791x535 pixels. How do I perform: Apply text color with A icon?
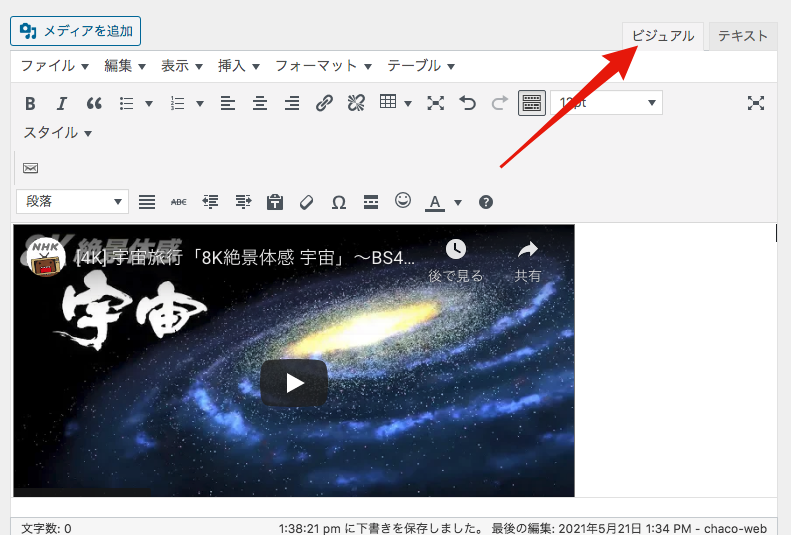click(435, 202)
